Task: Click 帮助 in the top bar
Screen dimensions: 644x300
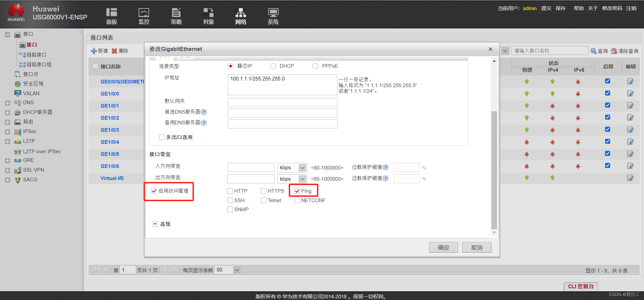Action: [x=579, y=8]
